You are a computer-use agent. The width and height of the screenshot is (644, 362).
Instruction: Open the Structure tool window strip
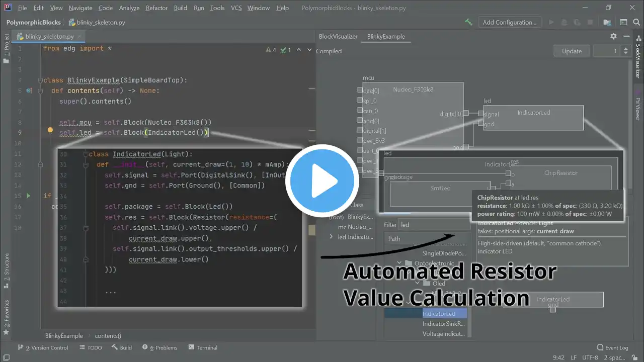pyautogui.click(x=7, y=271)
